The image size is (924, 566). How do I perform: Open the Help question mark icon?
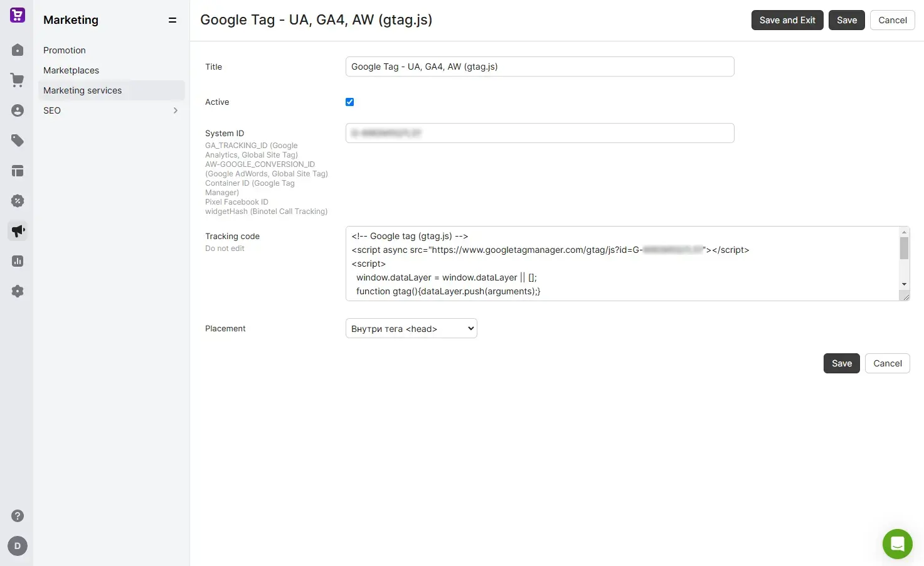pos(18,516)
